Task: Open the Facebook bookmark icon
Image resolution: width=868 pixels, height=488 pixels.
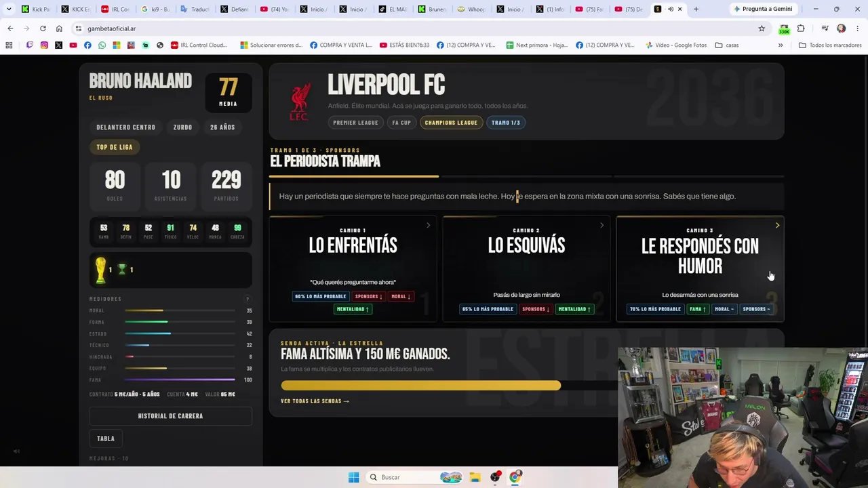Action: click(x=87, y=45)
